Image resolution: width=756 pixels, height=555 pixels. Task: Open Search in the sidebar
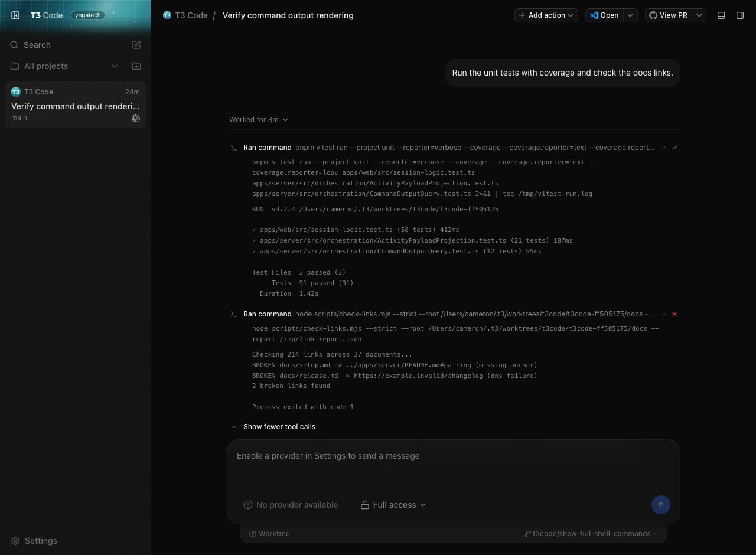tap(37, 45)
